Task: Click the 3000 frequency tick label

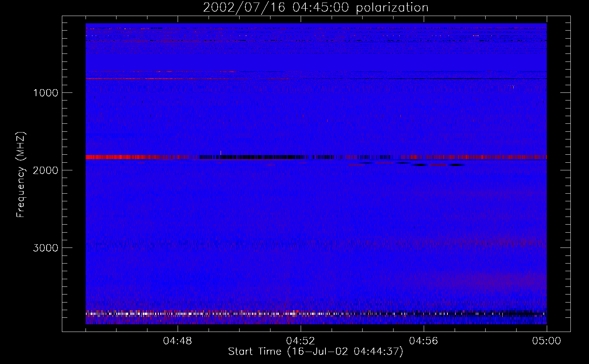Action: click(46, 248)
